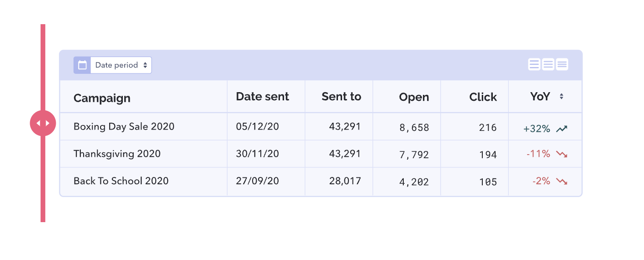
Task: Open the Back To School 2020 campaign
Action: click(x=121, y=181)
